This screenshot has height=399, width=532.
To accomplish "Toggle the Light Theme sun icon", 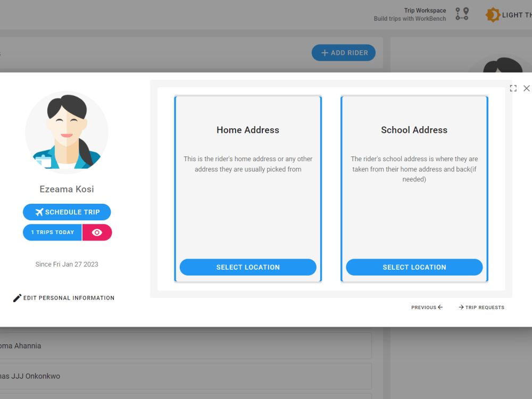I will click(x=493, y=15).
